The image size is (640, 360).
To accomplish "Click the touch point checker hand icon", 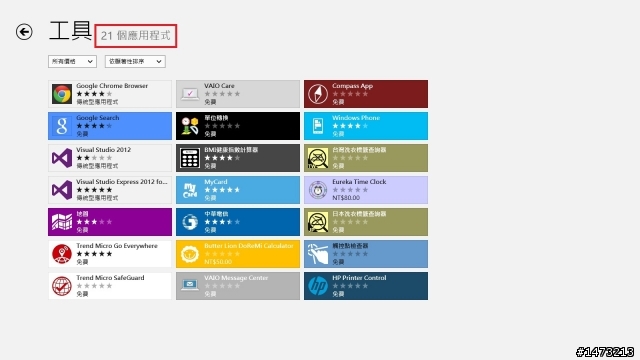I will 318,254.
